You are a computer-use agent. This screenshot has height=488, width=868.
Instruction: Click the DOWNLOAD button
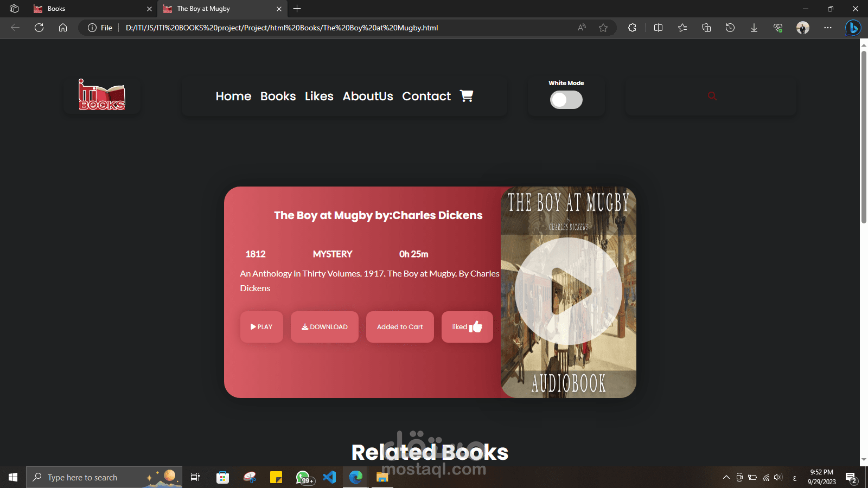324,327
